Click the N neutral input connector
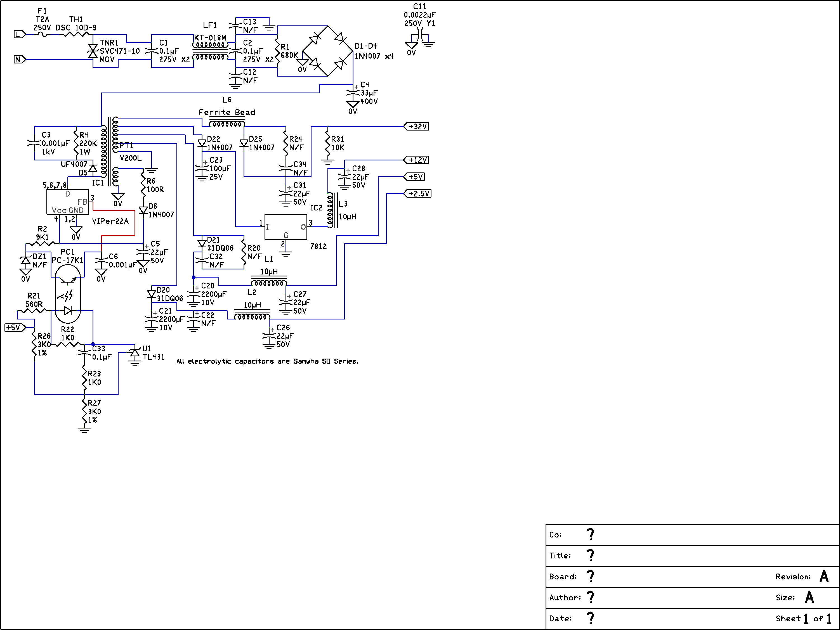This screenshot has height=630, width=840. pyautogui.click(x=20, y=59)
